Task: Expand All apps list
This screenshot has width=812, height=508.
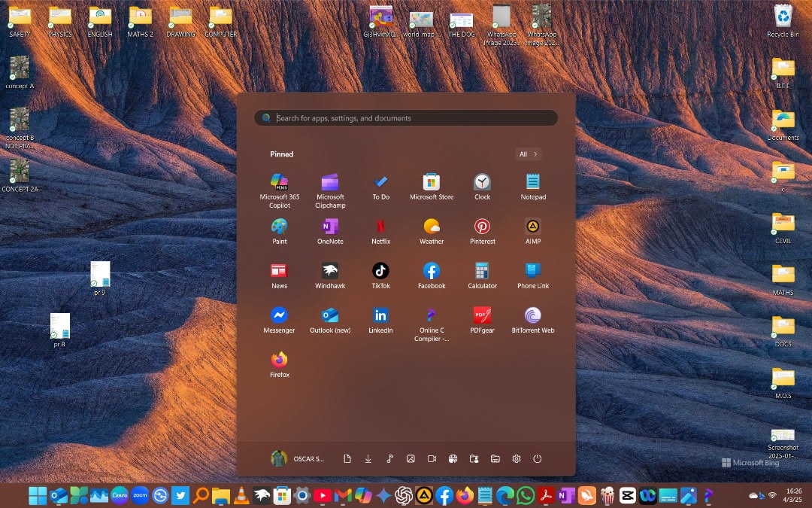Action: pyautogui.click(x=529, y=154)
